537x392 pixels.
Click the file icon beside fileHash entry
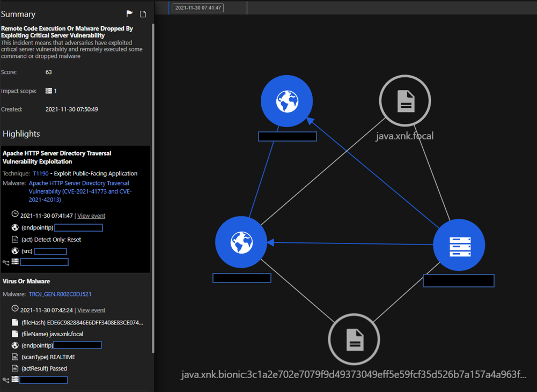coord(15,322)
